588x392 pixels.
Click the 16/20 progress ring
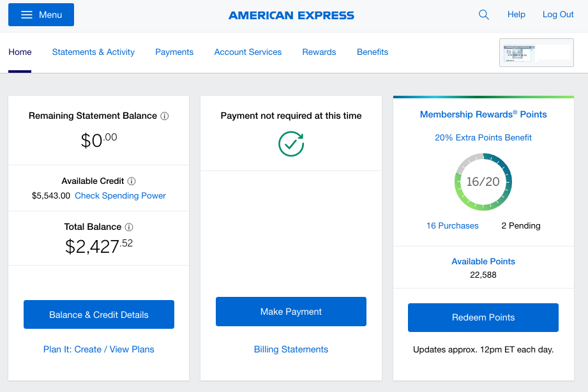tap(483, 181)
